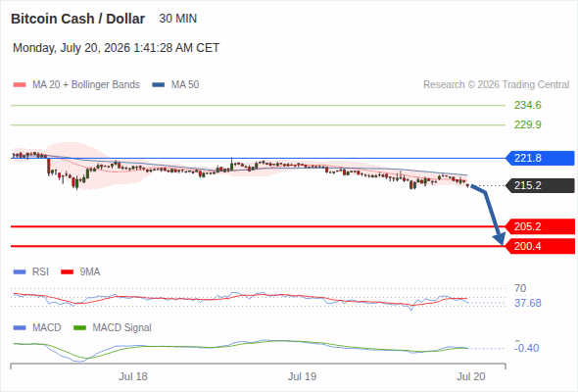Select the '9MA' legend label

coord(90,272)
